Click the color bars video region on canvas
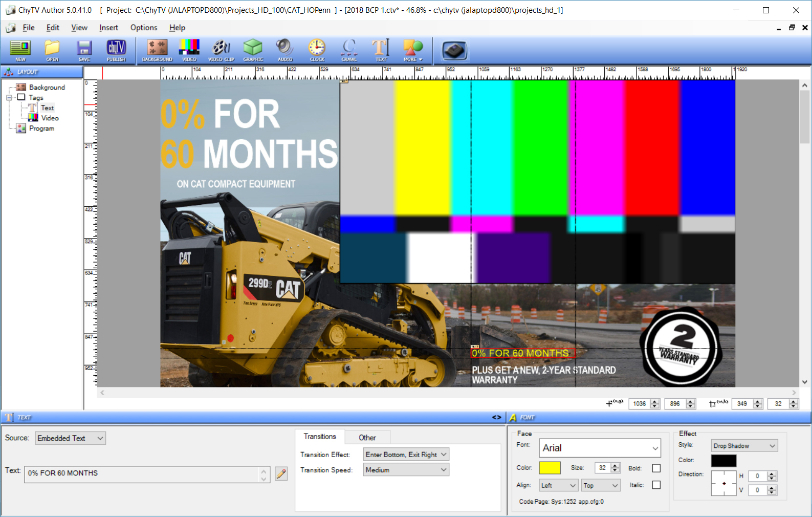812x517 pixels. [537, 182]
